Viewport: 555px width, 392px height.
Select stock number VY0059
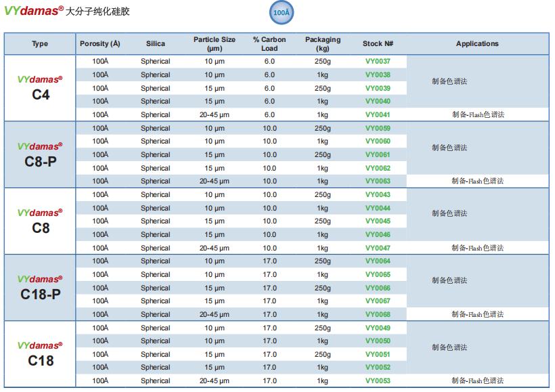[x=378, y=128]
